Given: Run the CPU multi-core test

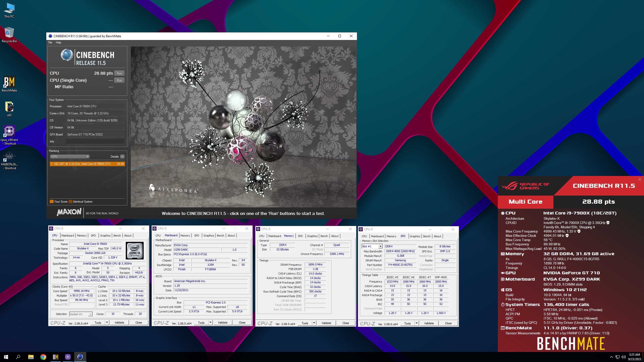Looking at the screenshot, I should (119, 73).
